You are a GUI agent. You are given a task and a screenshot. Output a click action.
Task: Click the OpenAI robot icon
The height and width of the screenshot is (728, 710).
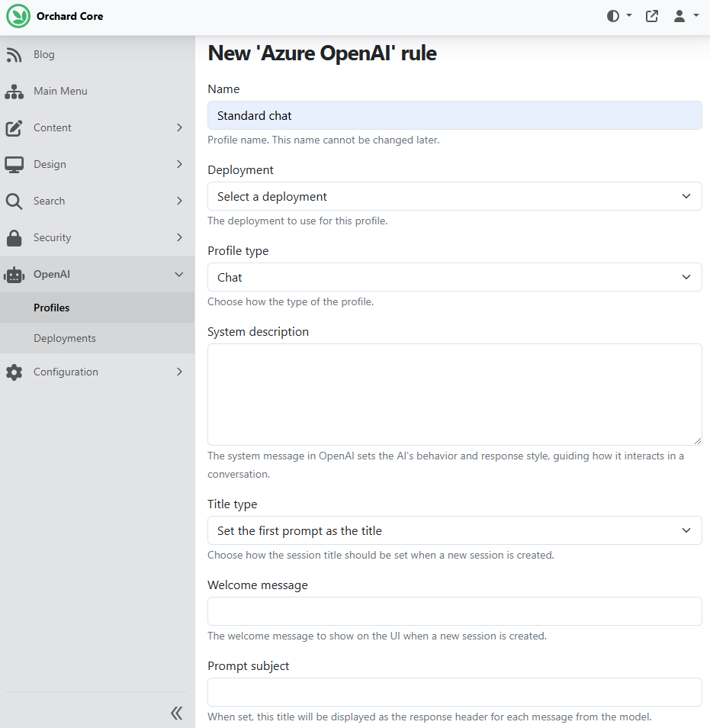pos(14,275)
